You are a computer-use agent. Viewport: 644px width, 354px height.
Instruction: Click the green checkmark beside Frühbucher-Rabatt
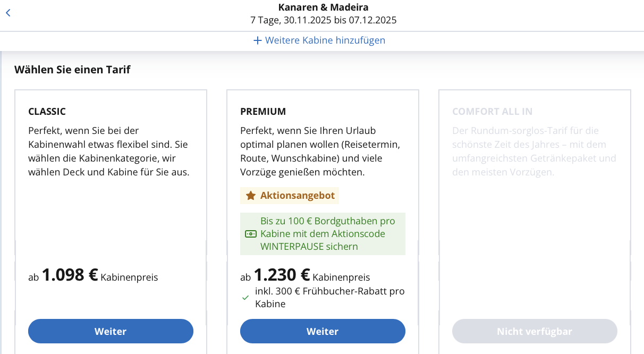tap(245, 298)
